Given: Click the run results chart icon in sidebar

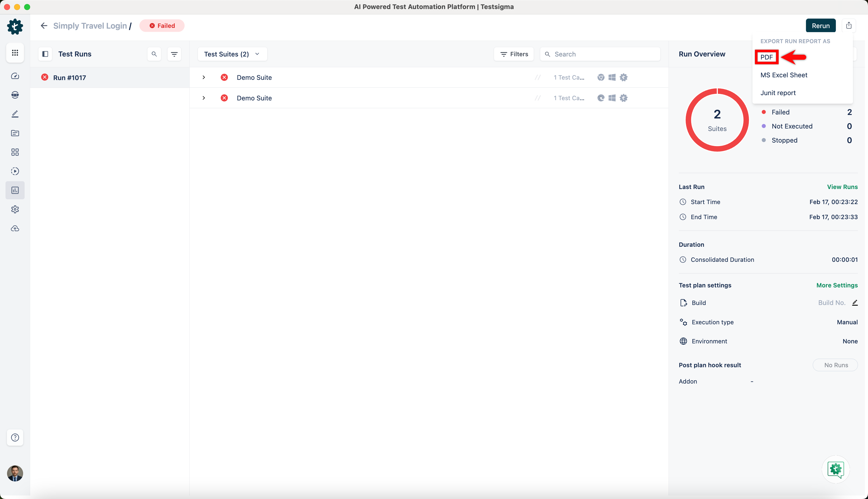Looking at the screenshot, I should pyautogui.click(x=15, y=190).
